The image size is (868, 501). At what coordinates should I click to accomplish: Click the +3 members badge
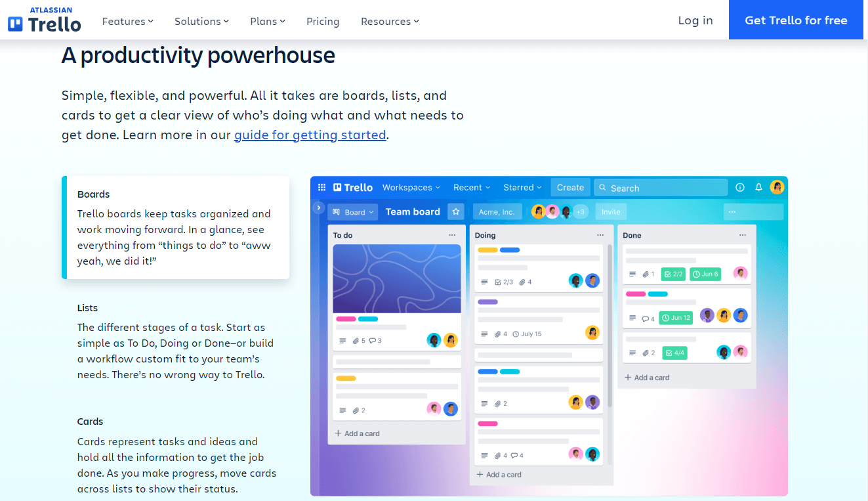point(581,211)
